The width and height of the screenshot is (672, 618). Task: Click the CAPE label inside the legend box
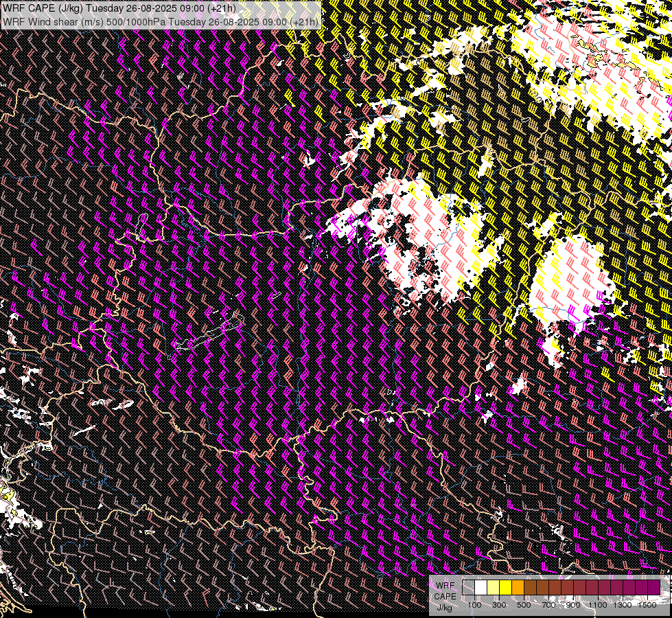tap(445, 597)
